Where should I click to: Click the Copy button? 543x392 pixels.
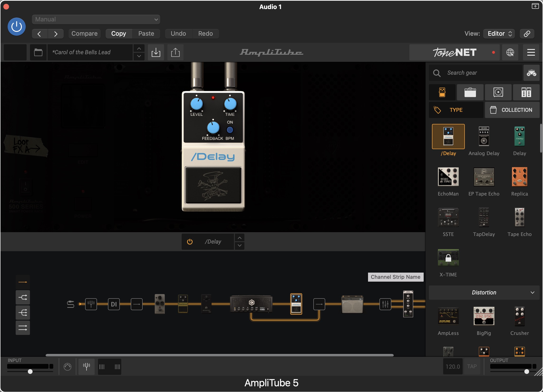coord(118,34)
